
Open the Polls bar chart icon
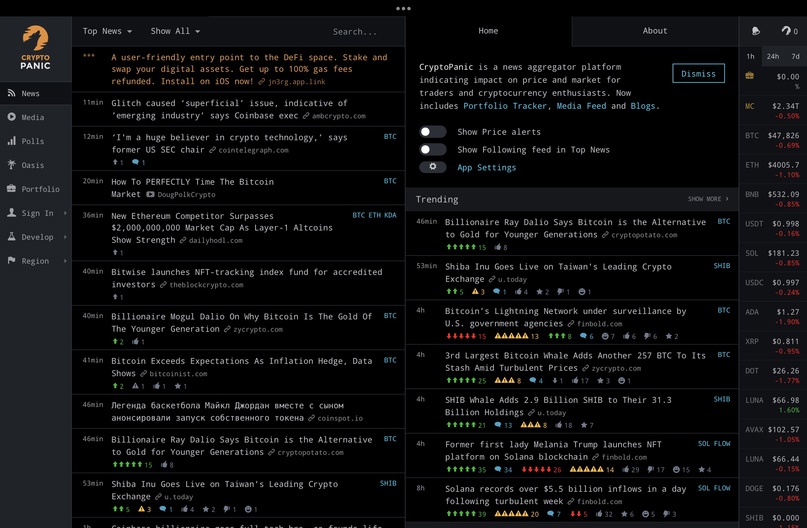(11, 140)
